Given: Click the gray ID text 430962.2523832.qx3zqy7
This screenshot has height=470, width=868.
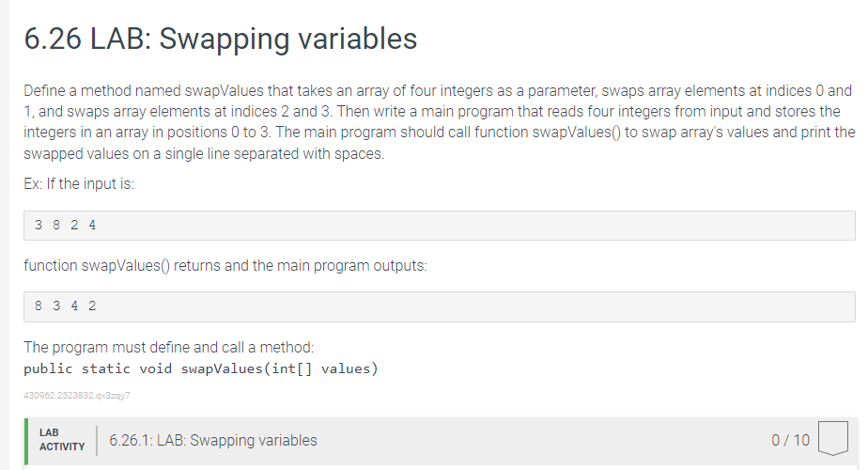Looking at the screenshot, I should coord(77,395).
